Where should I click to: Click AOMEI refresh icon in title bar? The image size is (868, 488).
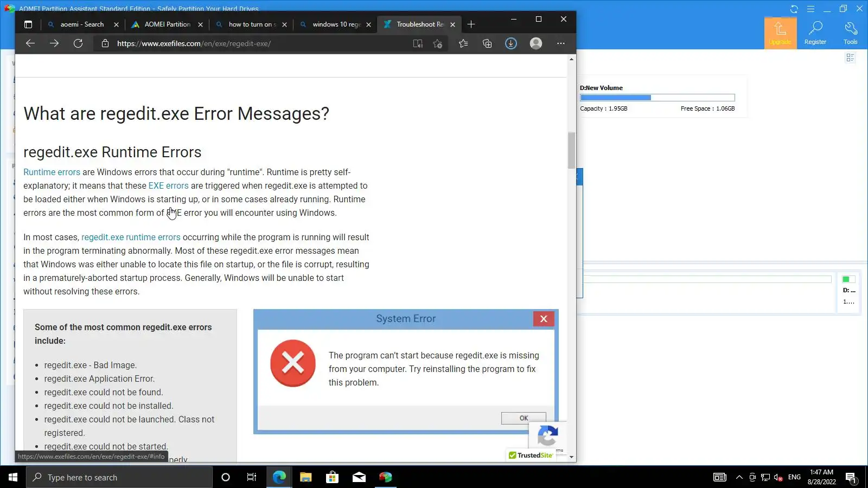[794, 9]
